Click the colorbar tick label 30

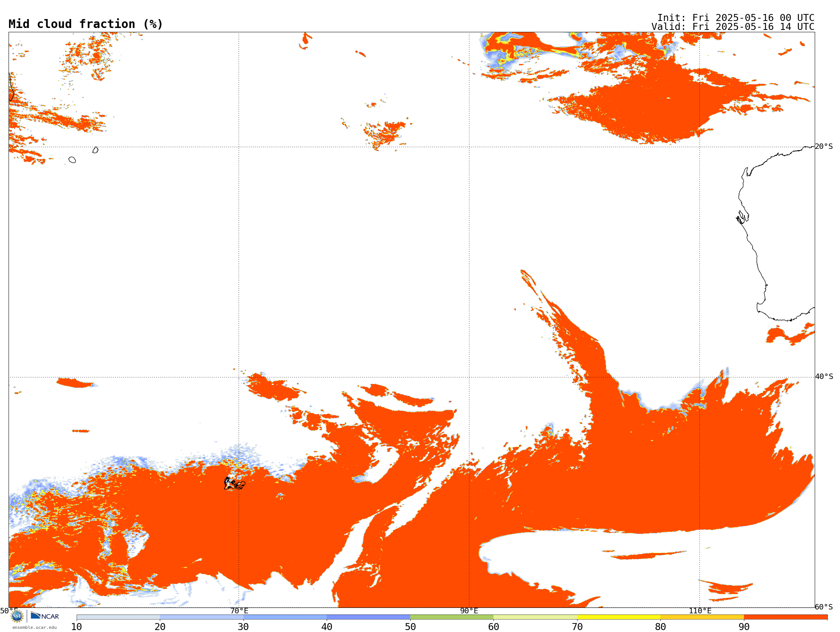(x=243, y=627)
